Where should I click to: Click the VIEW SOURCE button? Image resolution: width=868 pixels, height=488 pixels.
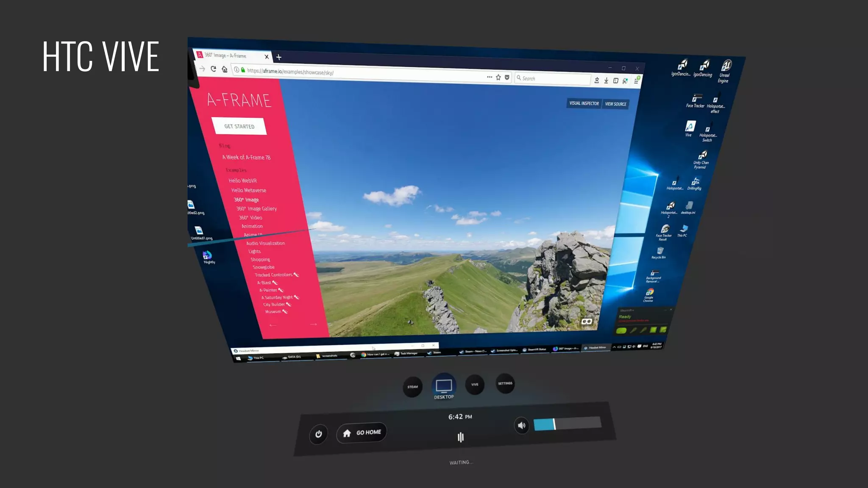[x=615, y=104]
